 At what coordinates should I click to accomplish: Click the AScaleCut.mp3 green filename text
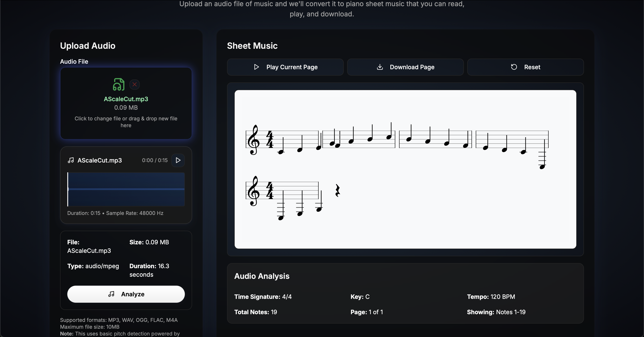pos(126,99)
